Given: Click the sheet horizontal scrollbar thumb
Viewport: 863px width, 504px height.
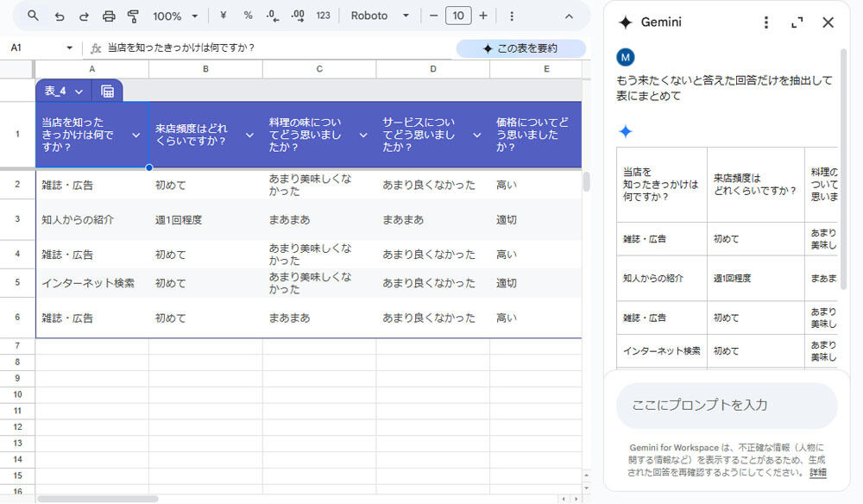Looking at the screenshot, I should coord(98,499).
